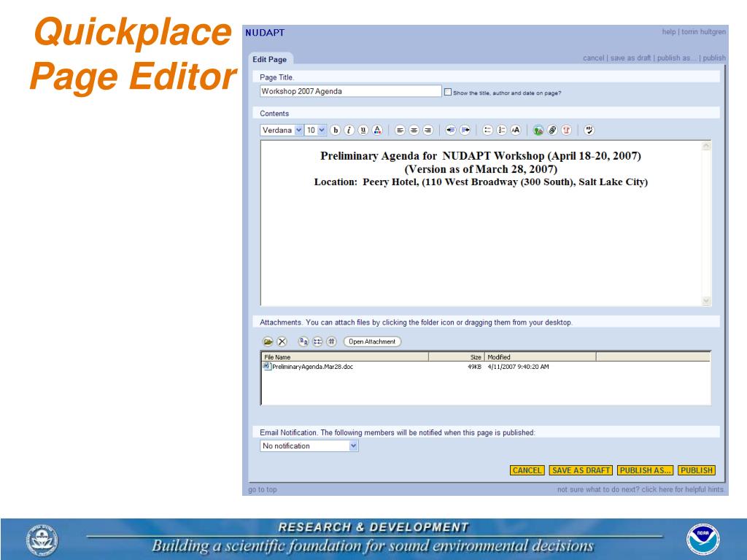Select the Edit Page tab

pyautogui.click(x=270, y=59)
